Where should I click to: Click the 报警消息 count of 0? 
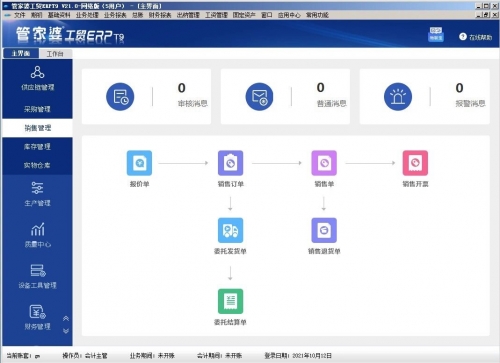click(x=459, y=88)
